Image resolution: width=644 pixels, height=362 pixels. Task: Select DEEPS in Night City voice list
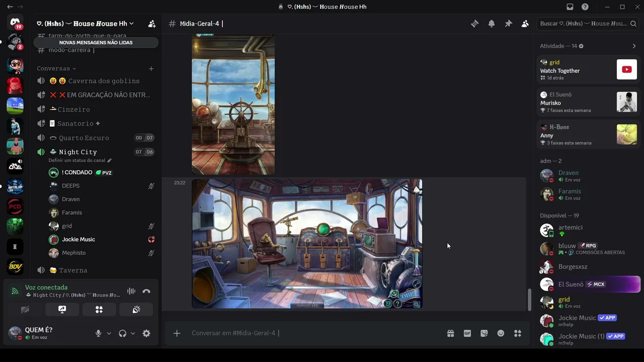click(x=101, y=186)
